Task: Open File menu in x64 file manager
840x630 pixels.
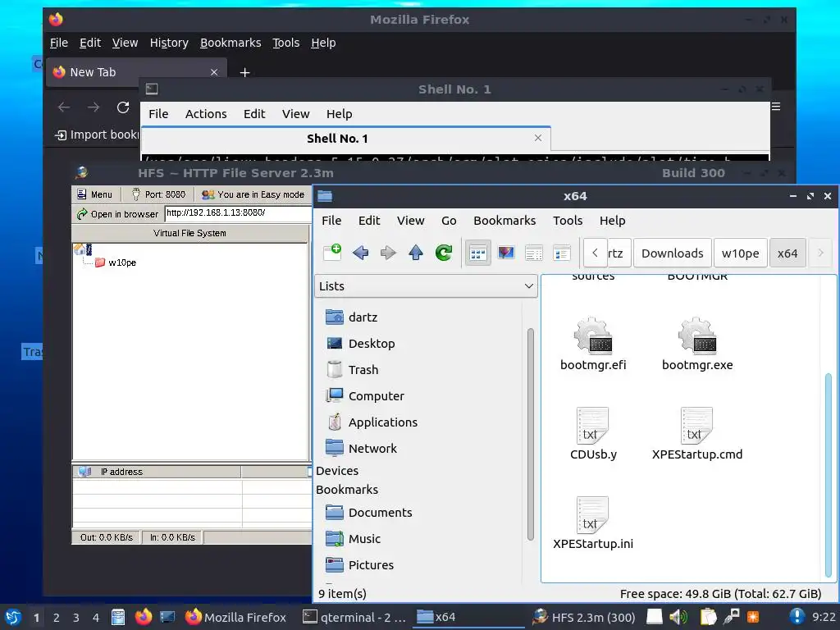Action: click(331, 221)
